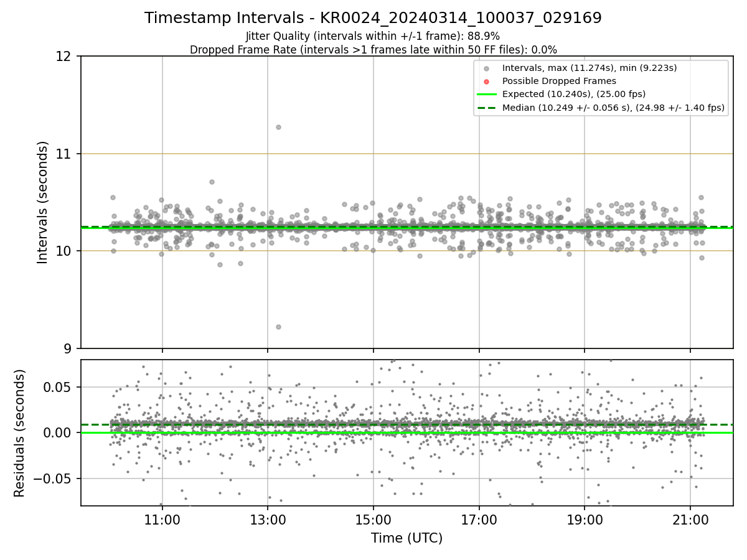Click the 'Dropped Frame Rate' subtitle line
Screen dimensions: 747x560
point(373,50)
